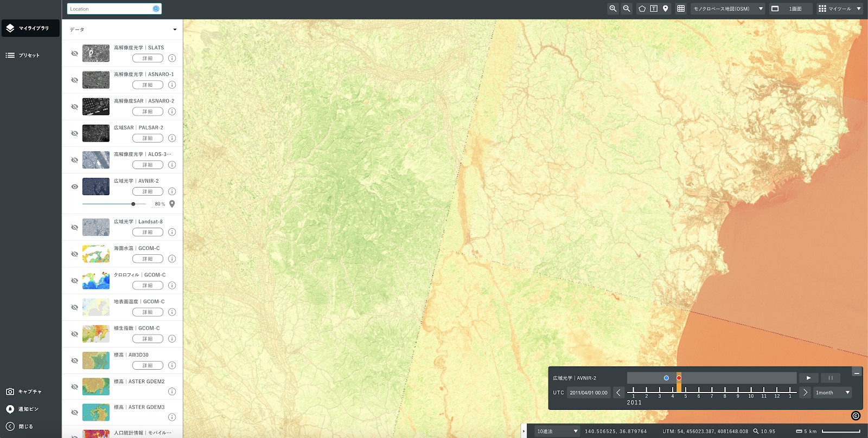The width and height of the screenshot is (868, 438).
Task: Open the basemap OSM dropdown
Action: click(727, 9)
